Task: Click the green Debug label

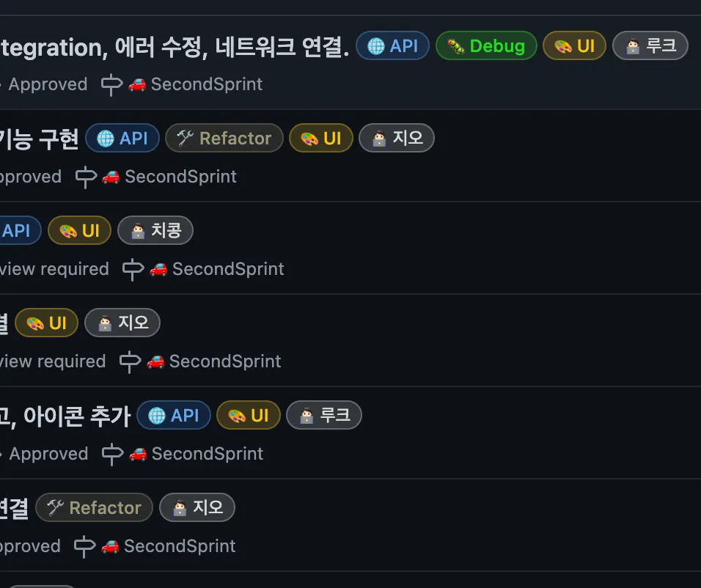Action: point(486,46)
